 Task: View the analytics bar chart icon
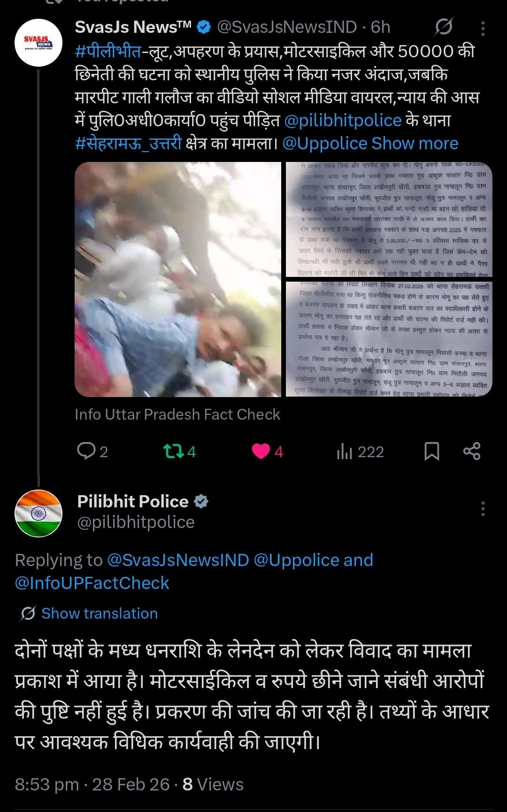click(x=344, y=452)
